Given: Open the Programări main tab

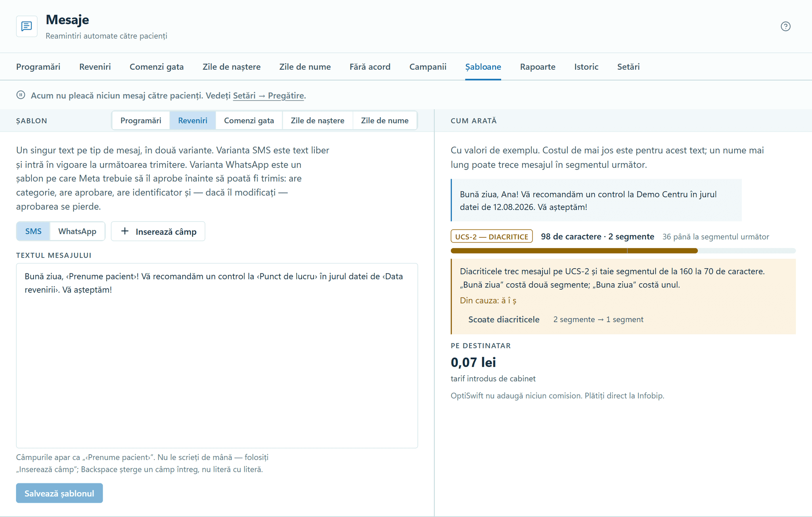Looking at the screenshot, I should tap(38, 67).
